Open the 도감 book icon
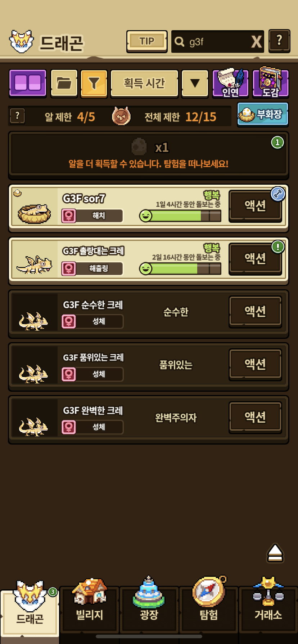Viewport: 298px width, 644px height. tap(271, 83)
